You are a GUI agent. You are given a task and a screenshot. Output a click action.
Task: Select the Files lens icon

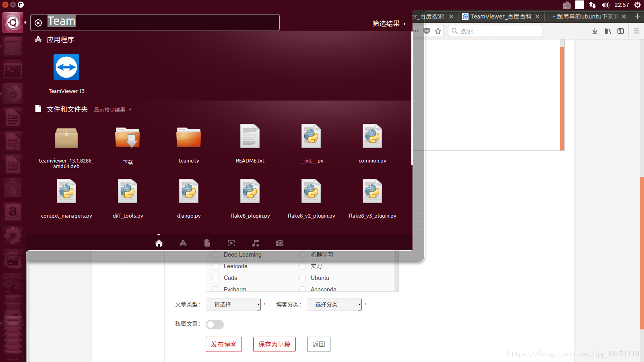pos(207,243)
